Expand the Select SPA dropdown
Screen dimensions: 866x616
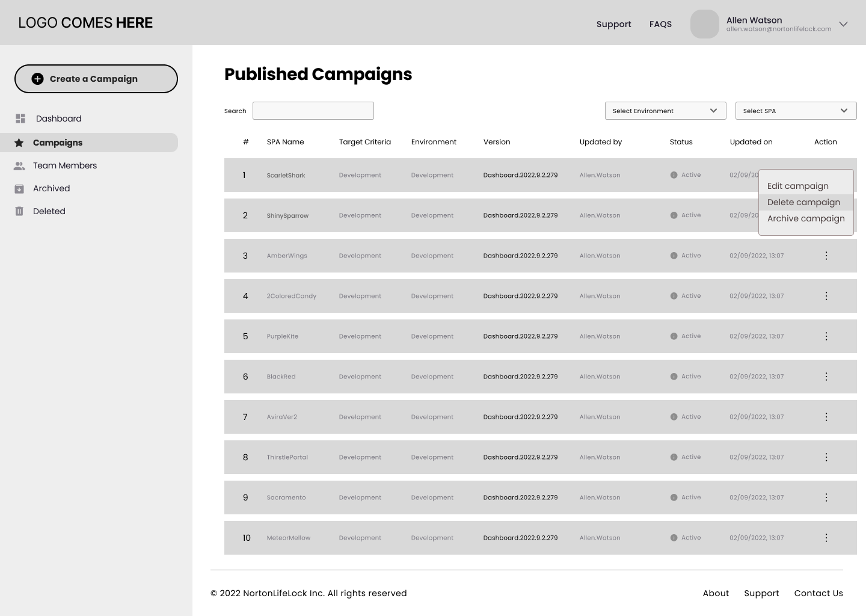coord(796,111)
